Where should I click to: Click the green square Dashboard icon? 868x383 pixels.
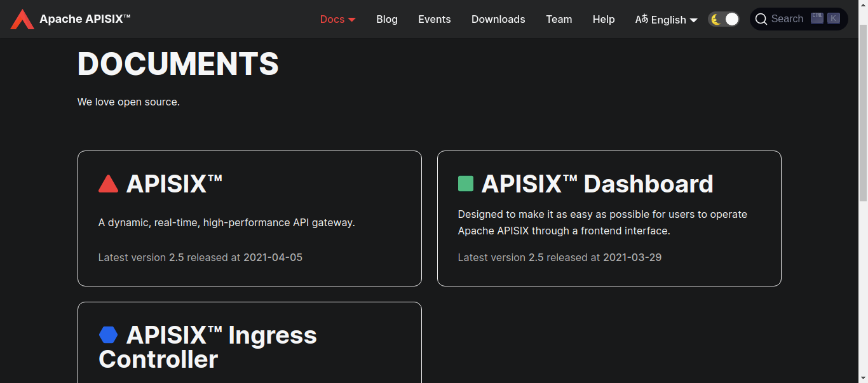coord(466,184)
